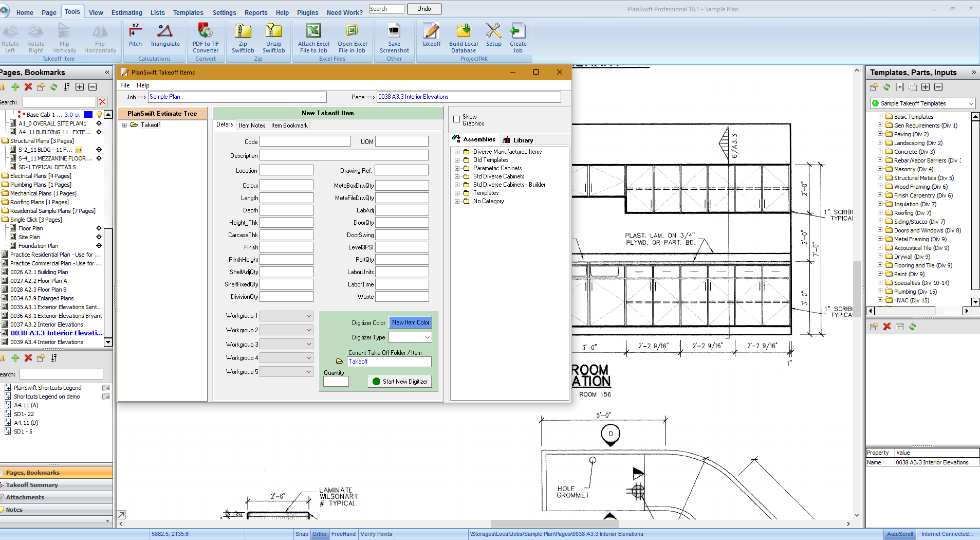Click inside the Quantity input field
980x540 pixels.
coord(335,381)
